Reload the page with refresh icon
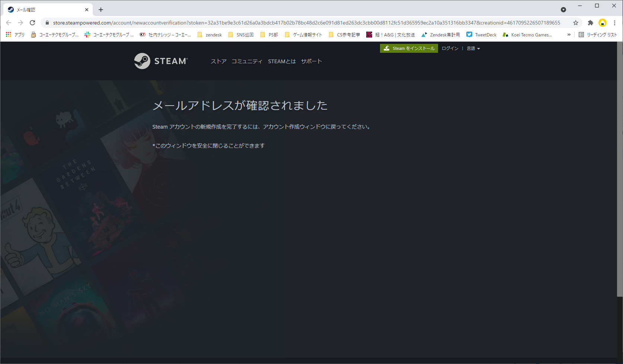The height and width of the screenshot is (364, 623). [x=32, y=23]
